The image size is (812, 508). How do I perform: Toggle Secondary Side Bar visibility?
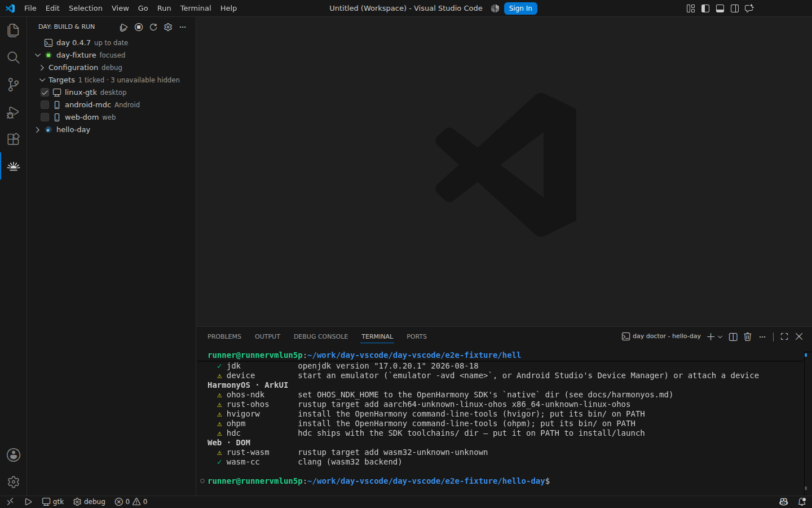735,8
